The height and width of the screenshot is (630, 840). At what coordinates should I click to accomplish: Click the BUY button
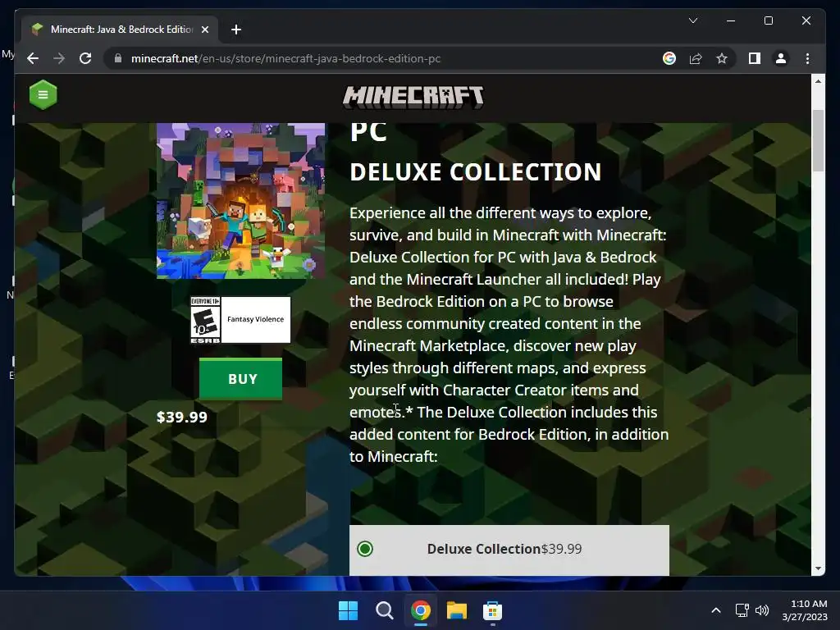click(x=240, y=379)
